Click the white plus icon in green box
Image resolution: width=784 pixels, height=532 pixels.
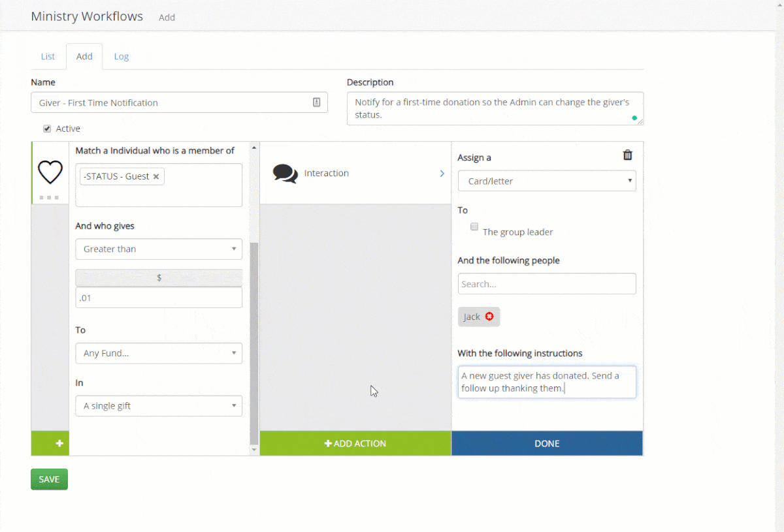[59, 443]
